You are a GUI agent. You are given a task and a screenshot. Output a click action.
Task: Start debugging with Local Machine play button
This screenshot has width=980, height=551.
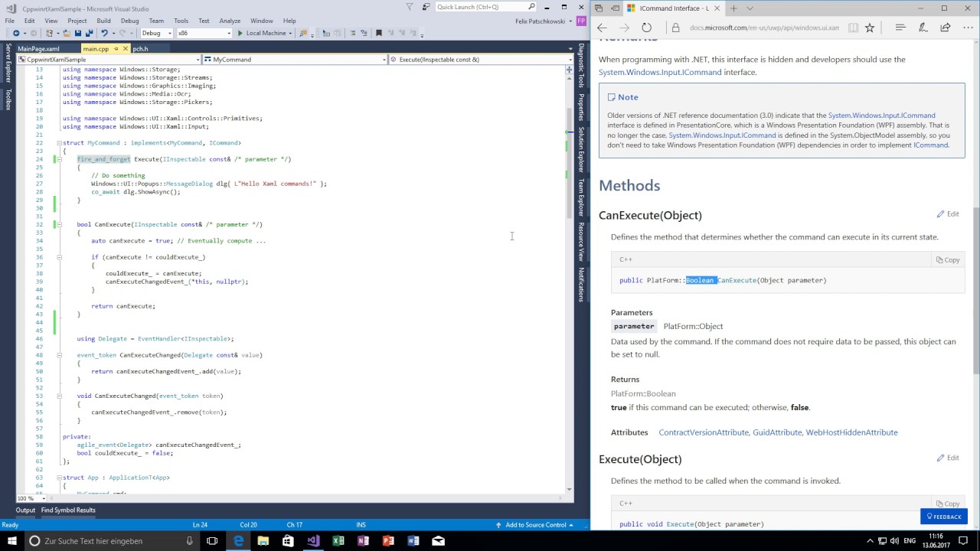pyautogui.click(x=240, y=33)
